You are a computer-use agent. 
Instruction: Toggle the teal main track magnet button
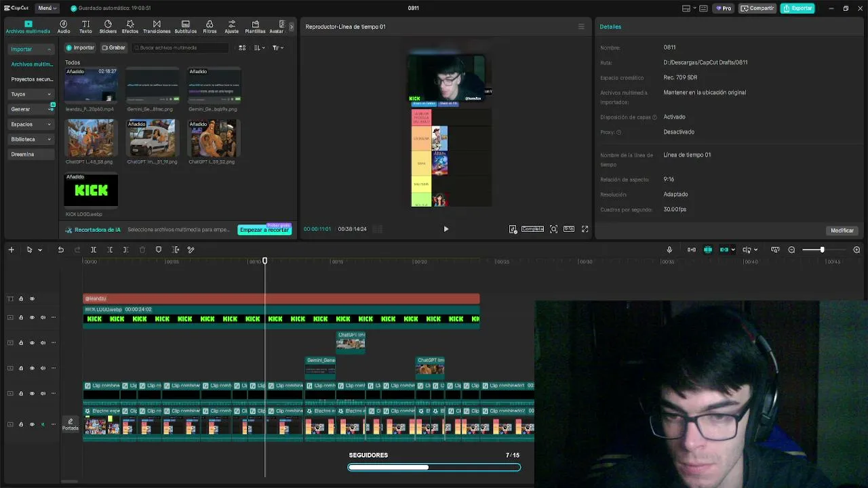point(708,250)
